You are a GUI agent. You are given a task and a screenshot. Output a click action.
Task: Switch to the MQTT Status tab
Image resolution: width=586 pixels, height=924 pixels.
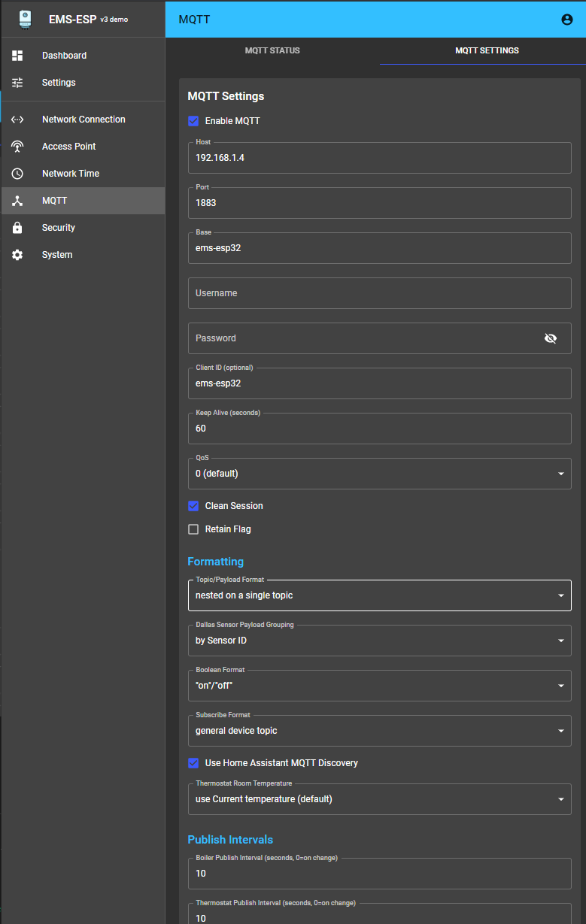(272, 51)
